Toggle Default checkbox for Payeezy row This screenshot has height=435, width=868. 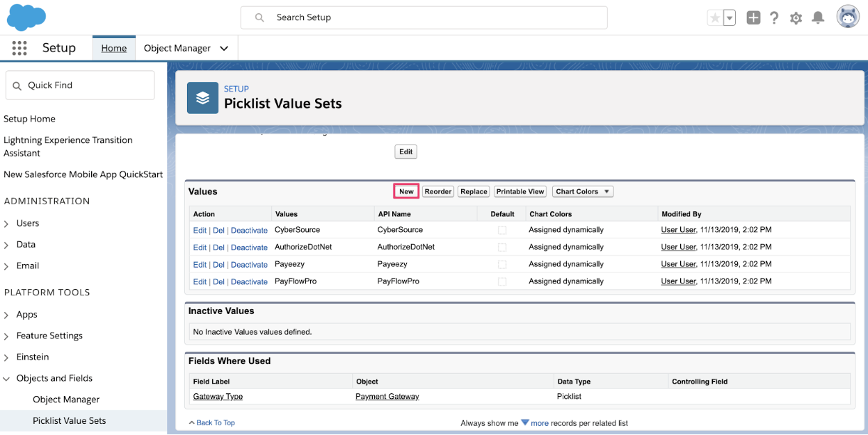coord(502,265)
